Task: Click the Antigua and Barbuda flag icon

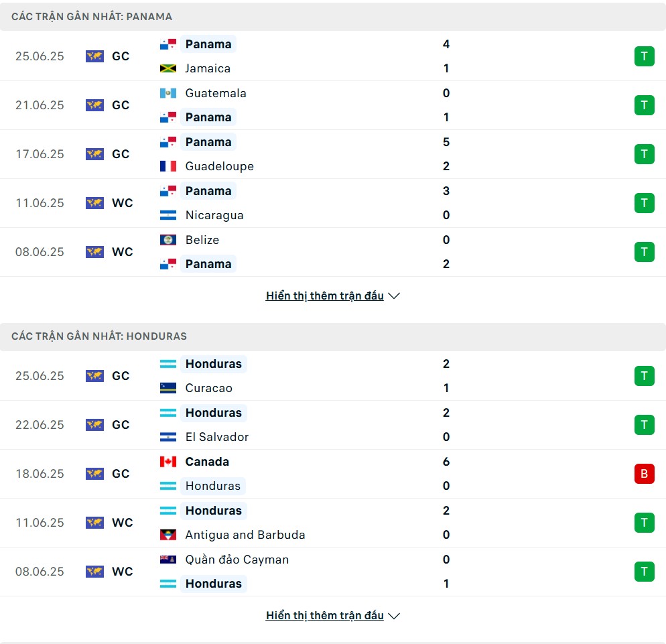Action: [168, 534]
